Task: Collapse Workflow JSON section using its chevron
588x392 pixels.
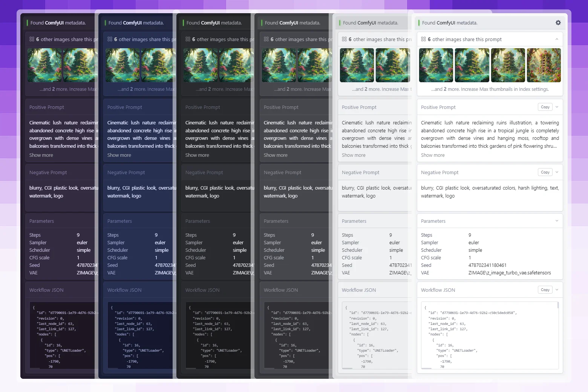Action: point(557,290)
